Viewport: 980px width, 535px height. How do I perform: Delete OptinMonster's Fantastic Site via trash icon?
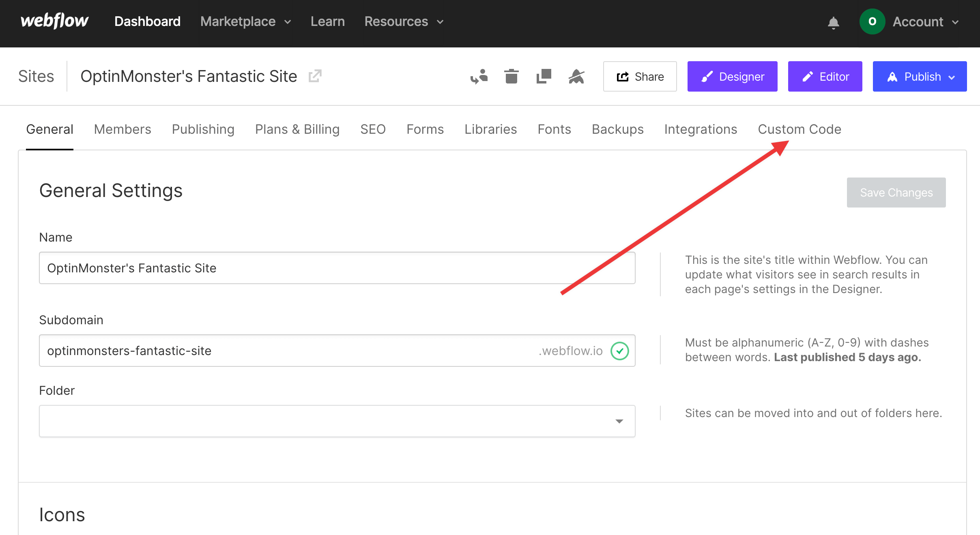tap(511, 76)
